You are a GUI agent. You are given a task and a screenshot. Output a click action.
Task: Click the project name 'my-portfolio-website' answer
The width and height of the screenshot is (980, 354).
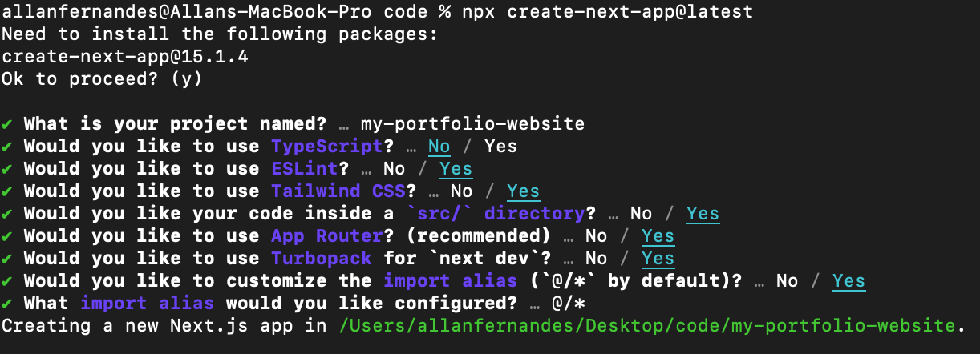click(x=472, y=124)
